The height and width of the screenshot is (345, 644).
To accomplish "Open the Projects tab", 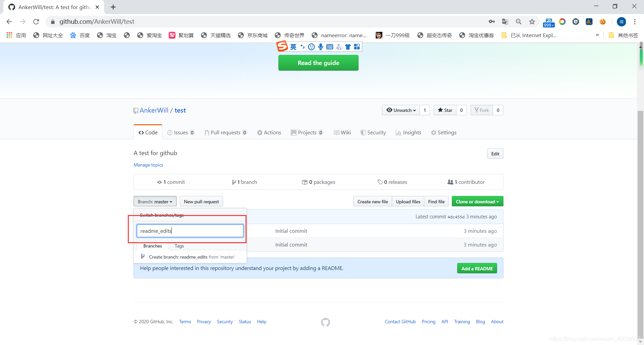I will [x=307, y=133].
